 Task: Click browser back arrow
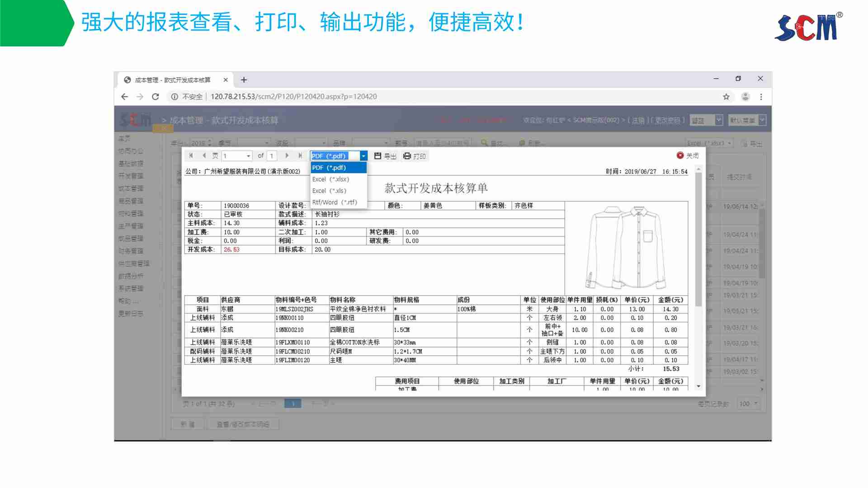[125, 97]
